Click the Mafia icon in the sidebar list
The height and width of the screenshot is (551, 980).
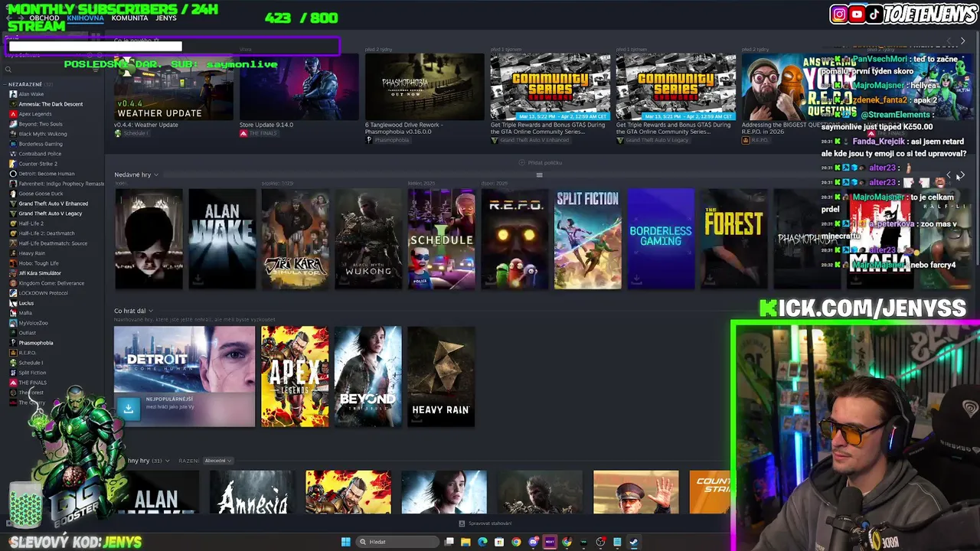(x=13, y=313)
